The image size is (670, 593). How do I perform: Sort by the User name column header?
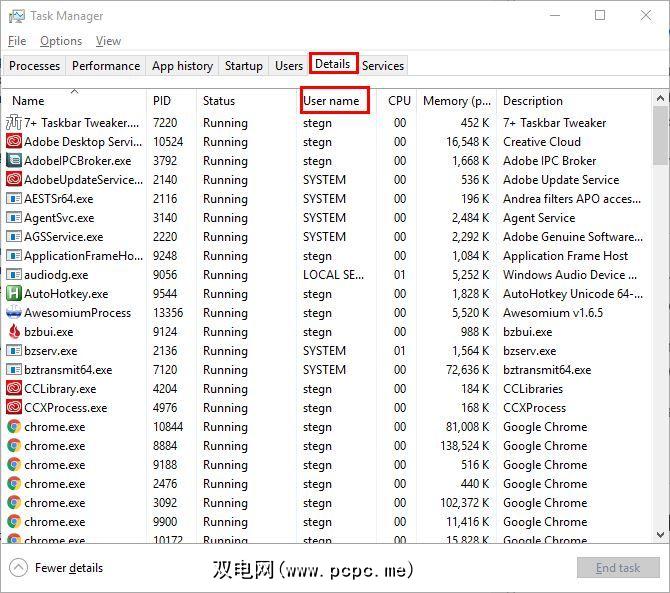pos(336,101)
